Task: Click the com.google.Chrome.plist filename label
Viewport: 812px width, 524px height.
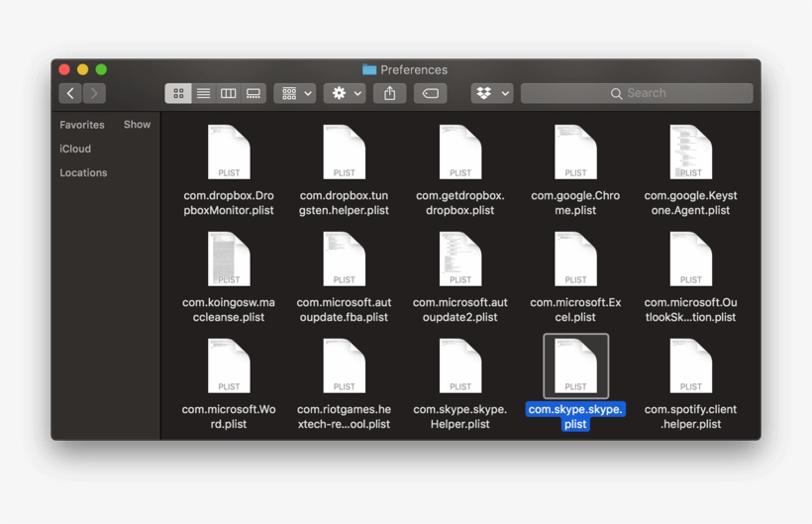Action: pos(575,202)
